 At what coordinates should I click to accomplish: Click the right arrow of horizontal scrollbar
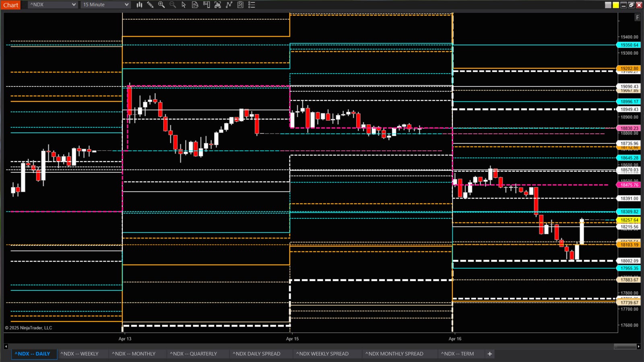639,346
